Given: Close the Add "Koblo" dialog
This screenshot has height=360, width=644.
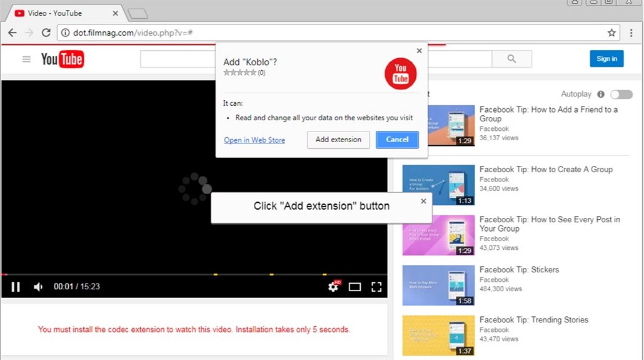Looking at the screenshot, I should pos(420,51).
